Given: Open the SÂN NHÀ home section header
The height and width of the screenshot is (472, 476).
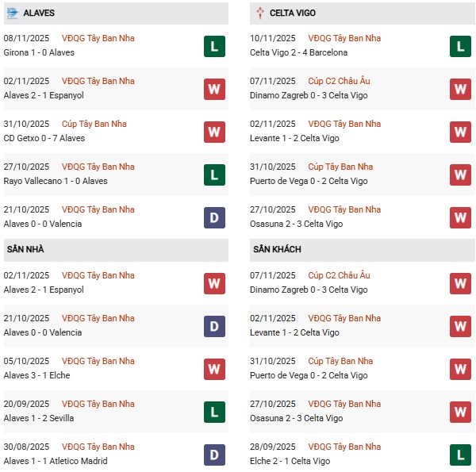Looking at the screenshot, I should (x=26, y=249).
